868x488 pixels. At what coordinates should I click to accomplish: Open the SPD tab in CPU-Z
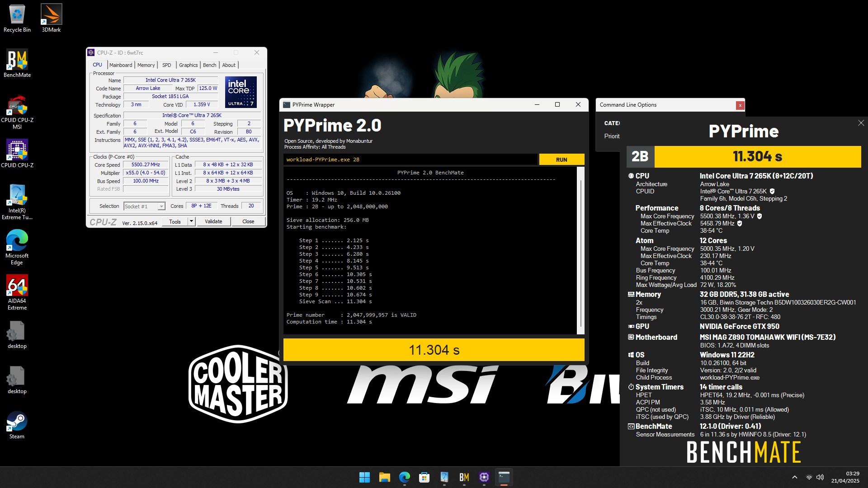(166, 65)
